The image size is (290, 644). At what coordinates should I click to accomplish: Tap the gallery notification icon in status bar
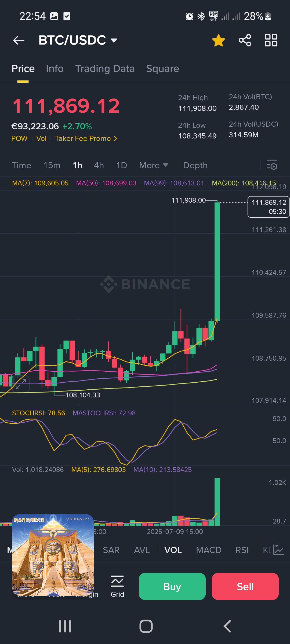point(54,16)
